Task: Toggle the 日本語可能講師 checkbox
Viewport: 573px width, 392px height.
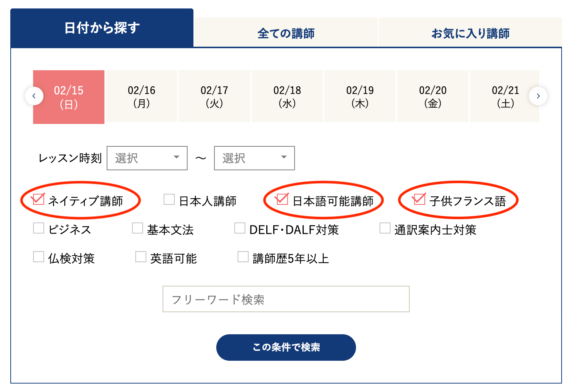Action: tap(282, 200)
